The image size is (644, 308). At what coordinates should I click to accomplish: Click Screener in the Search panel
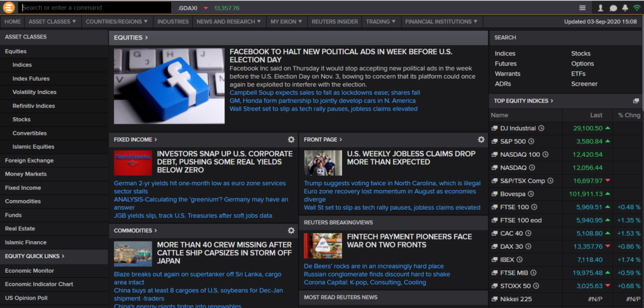[x=584, y=84]
